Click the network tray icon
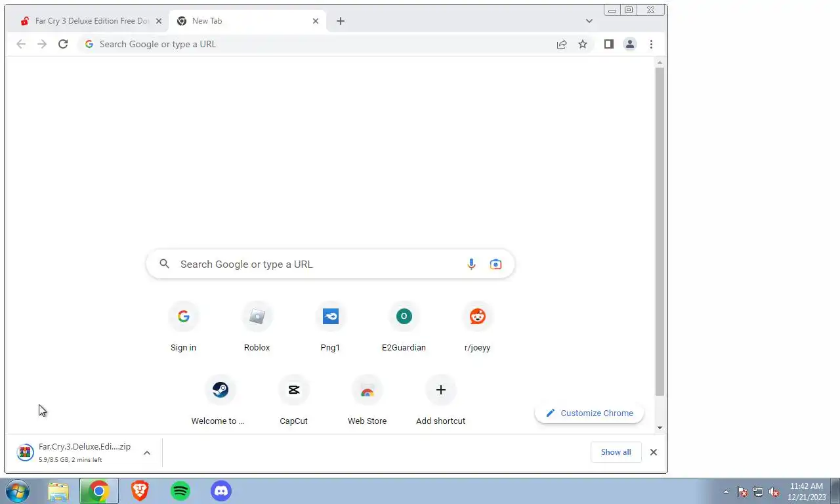This screenshot has height=504, width=840. click(758, 492)
